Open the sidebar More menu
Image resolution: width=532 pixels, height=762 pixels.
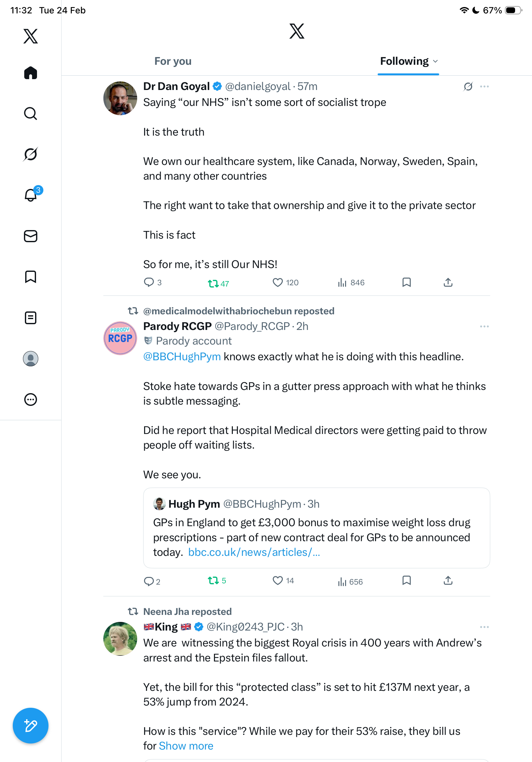point(31,400)
